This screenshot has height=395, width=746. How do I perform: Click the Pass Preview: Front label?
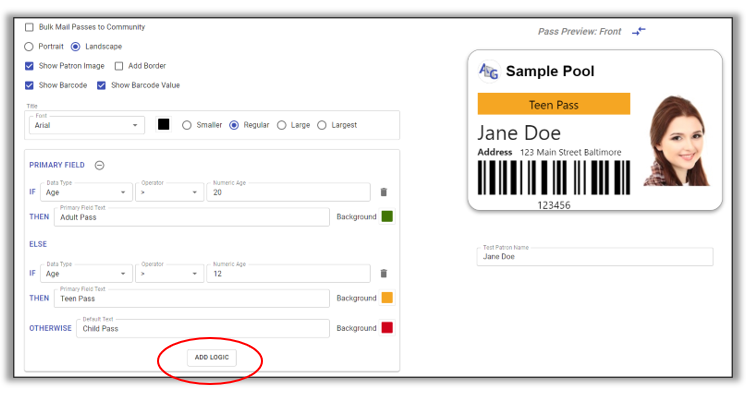point(579,32)
